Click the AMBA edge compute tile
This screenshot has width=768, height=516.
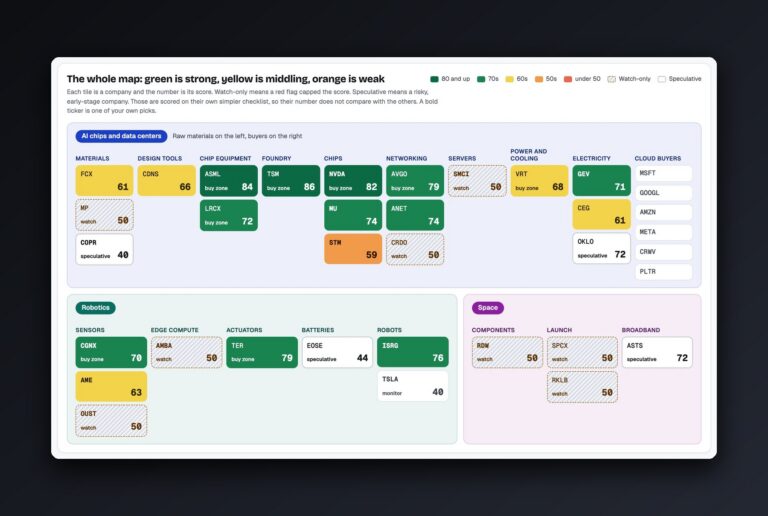click(x=187, y=352)
